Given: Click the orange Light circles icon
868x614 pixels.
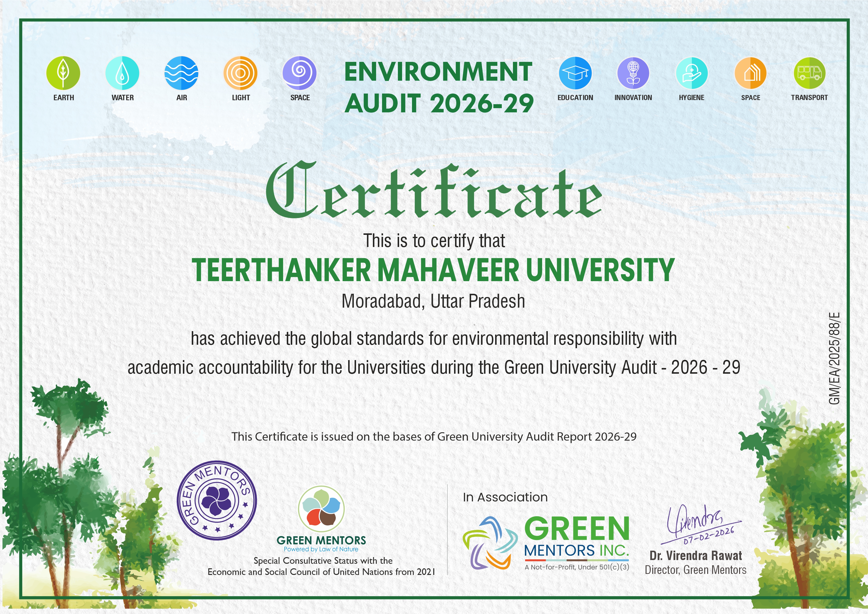Looking at the screenshot, I should coord(241,73).
